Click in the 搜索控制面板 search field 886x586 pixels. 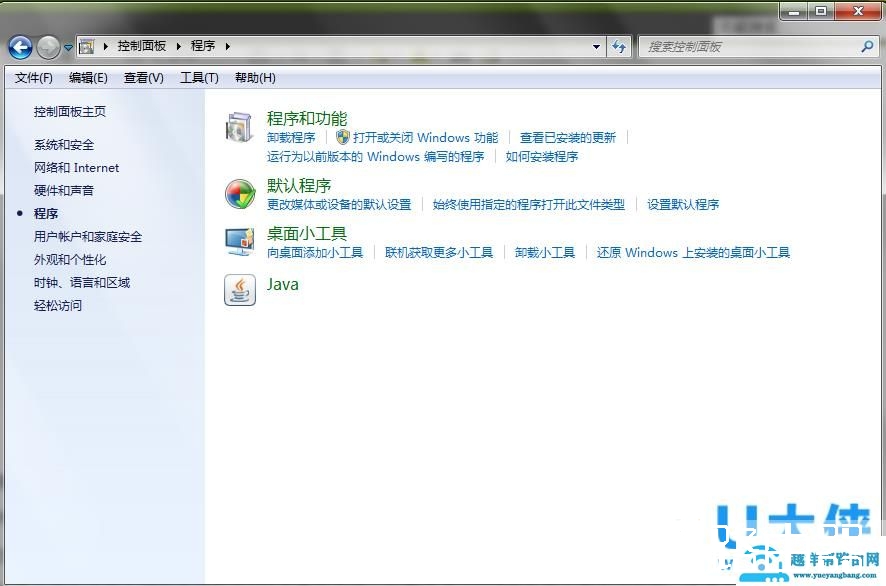coord(750,46)
